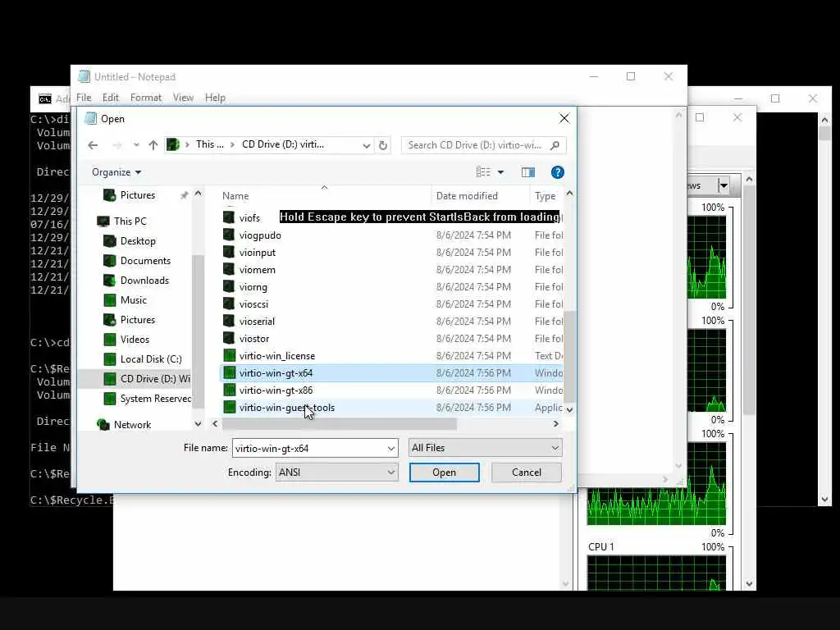Open Notepad Edit menu
The image size is (840, 630).
[111, 98]
